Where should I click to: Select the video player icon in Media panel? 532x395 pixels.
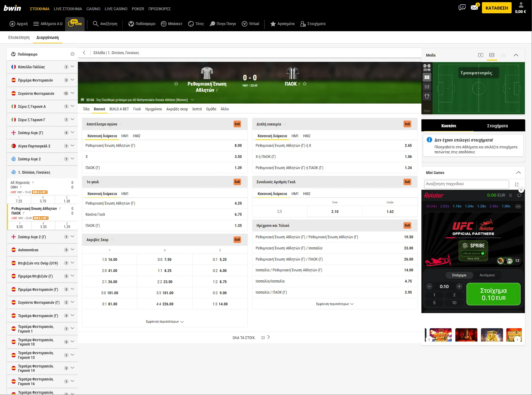pyautogui.click(x=481, y=55)
